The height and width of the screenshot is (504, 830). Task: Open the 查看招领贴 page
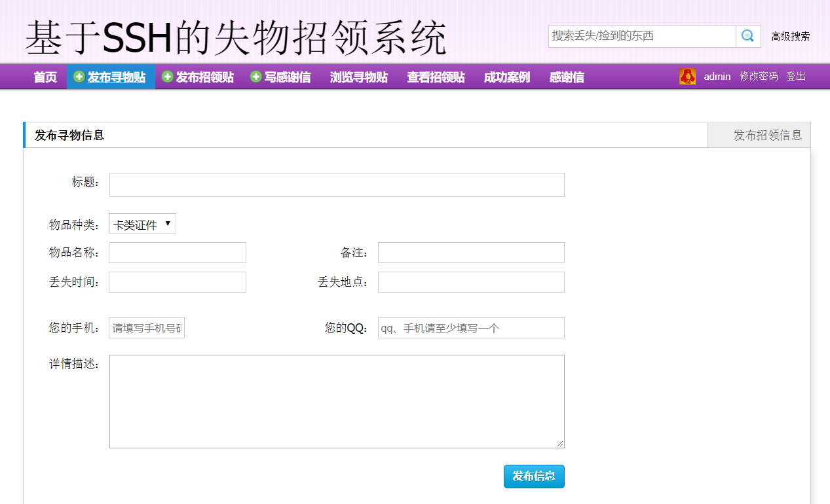(x=435, y=77)
